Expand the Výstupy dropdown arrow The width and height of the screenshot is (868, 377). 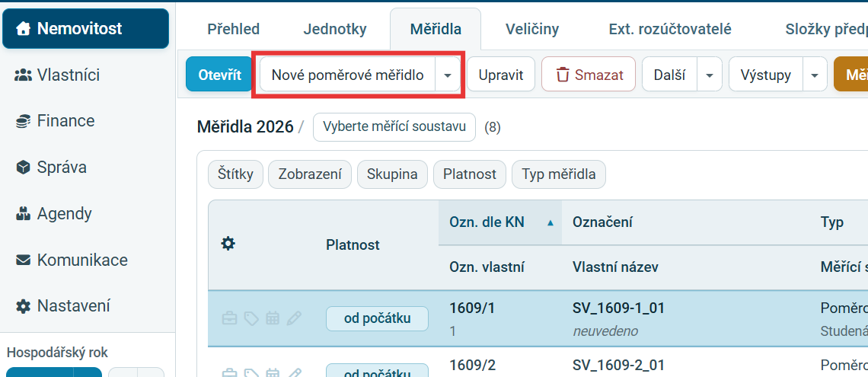(815, 75)
